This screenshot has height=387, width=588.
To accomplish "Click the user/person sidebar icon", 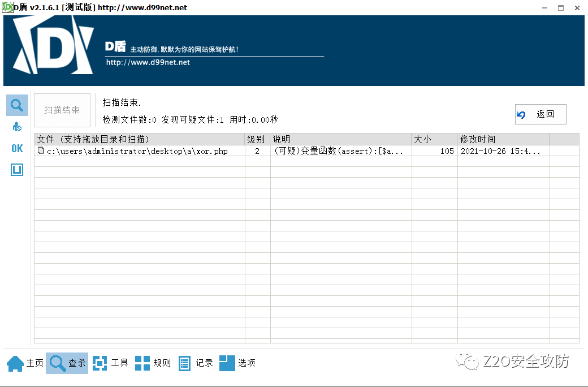I will tap(17, 127).
